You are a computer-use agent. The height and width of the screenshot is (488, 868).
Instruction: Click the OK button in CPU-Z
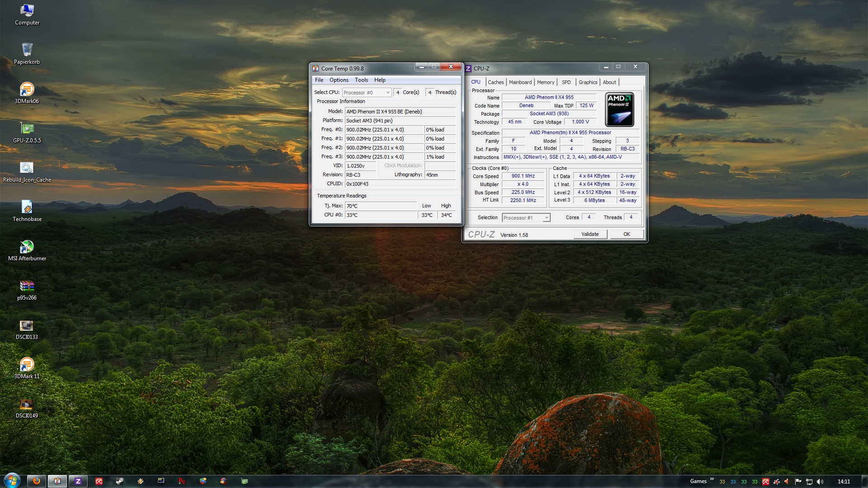pos(627,234)
